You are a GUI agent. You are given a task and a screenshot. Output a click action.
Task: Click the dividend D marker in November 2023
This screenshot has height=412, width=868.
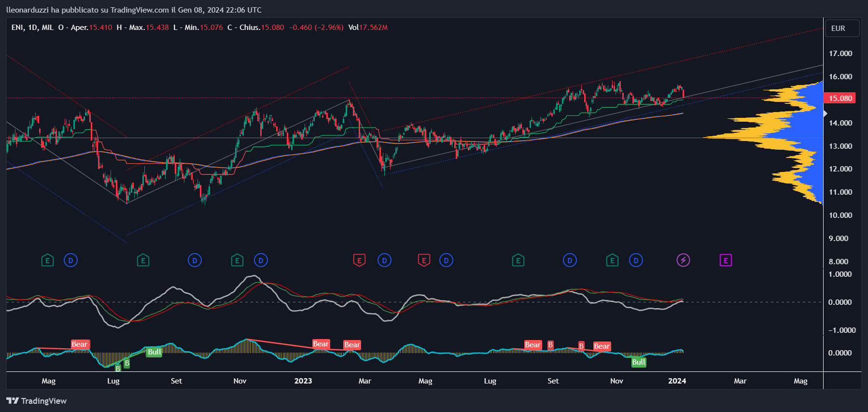[636, 261]
